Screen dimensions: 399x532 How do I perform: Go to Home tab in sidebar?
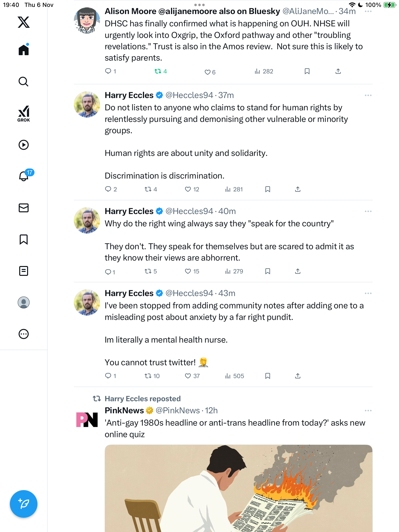(24, 50)
